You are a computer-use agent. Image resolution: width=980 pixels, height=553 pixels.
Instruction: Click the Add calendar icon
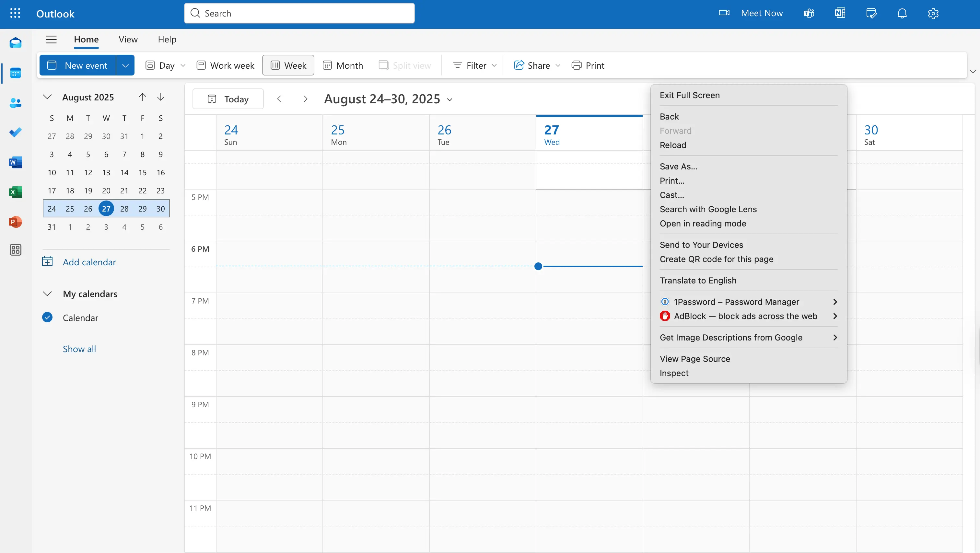47,262
